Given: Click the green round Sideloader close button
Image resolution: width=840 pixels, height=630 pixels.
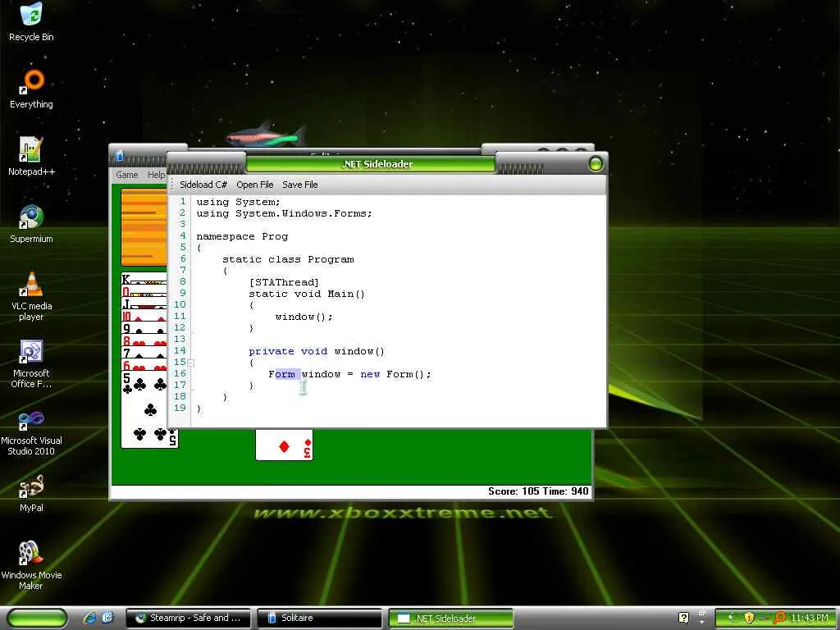Looking at the screenshot, I should pyautogui.click(x=596, y=164).
